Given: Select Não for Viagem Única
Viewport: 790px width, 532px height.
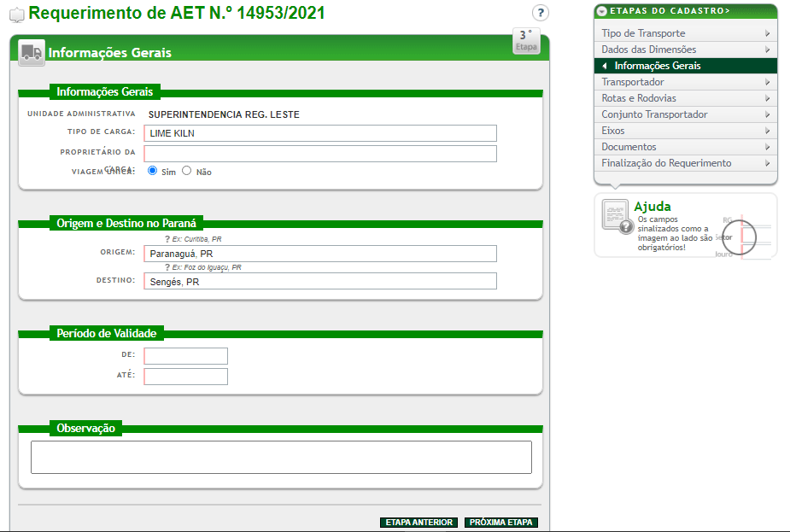Looking at the screenshot, I should (x=187, y=171).
